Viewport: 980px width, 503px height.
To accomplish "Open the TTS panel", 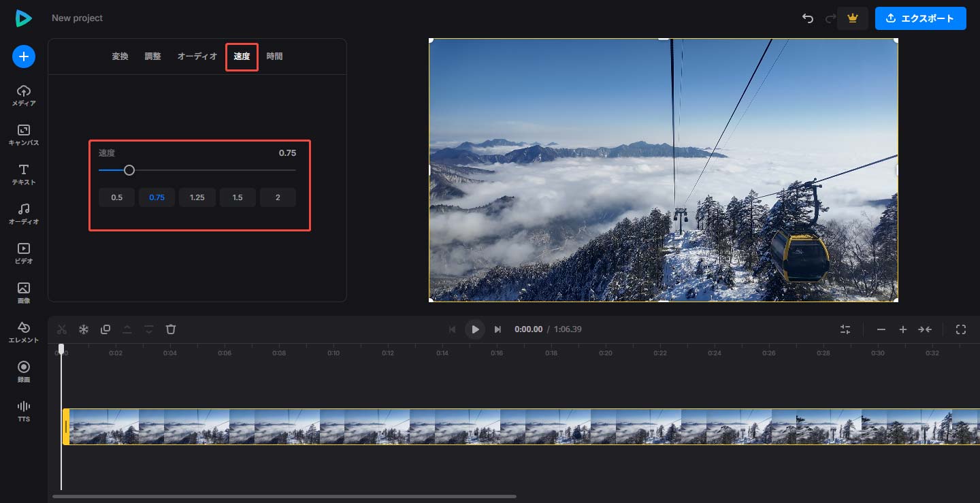I will click(24, 411).
